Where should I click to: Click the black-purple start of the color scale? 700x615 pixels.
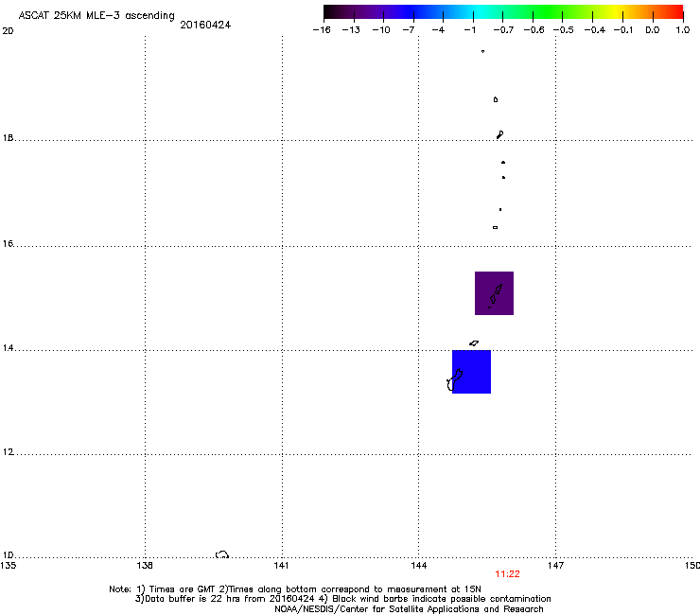pos(333,12)
